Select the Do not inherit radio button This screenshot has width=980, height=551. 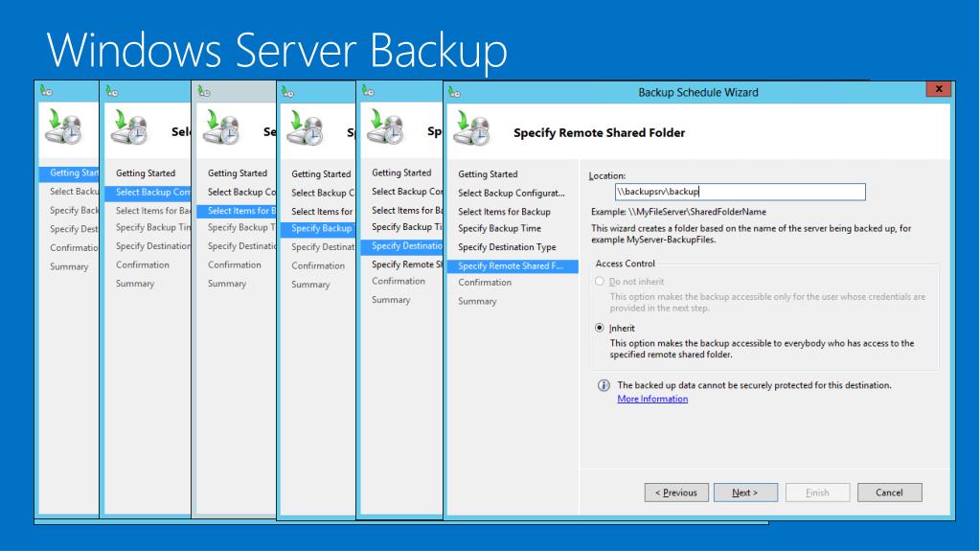click(600, 282)
